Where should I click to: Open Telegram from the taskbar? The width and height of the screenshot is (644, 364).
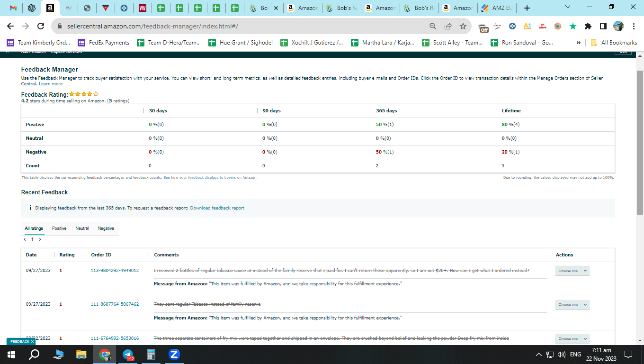[x=128, y=354]
